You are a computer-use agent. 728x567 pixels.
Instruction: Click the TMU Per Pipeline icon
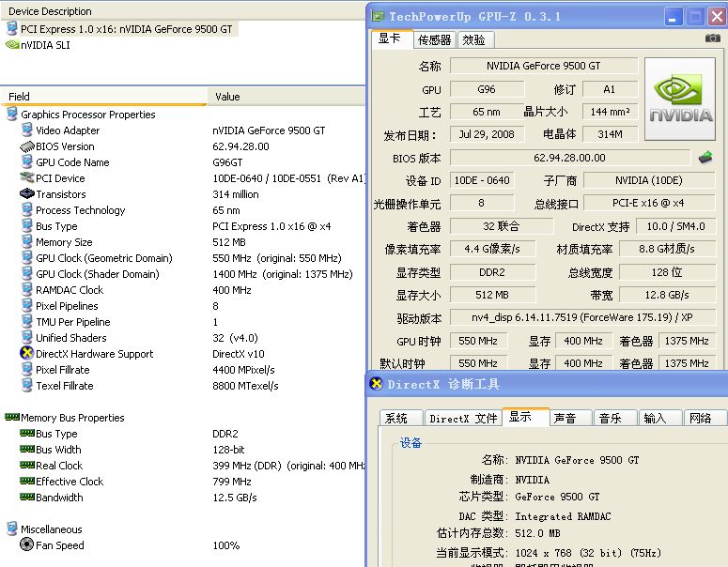pos(27,322)
